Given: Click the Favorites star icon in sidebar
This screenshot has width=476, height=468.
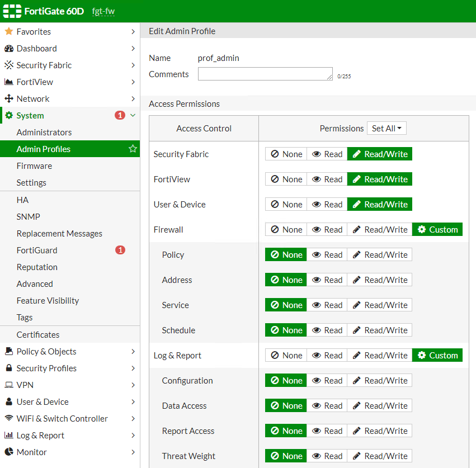Looking at the screenshot, I should point(8,32).
